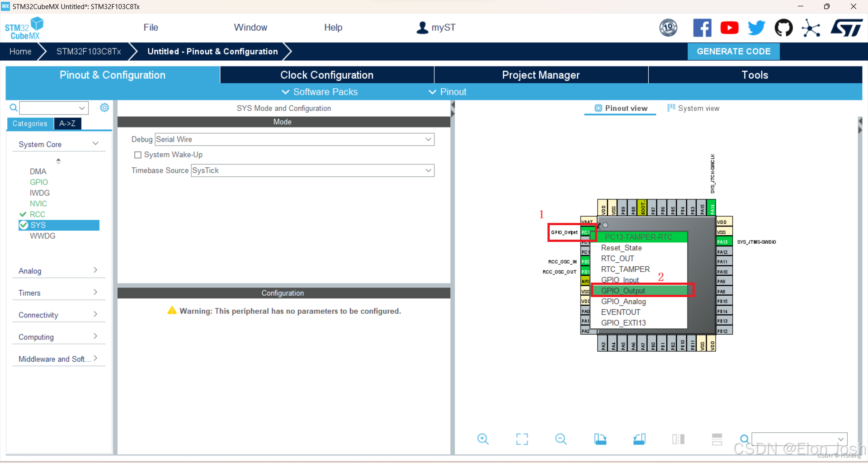Click the warning triangle icon
Screen dimensions: 868x463
coord(172,311)
